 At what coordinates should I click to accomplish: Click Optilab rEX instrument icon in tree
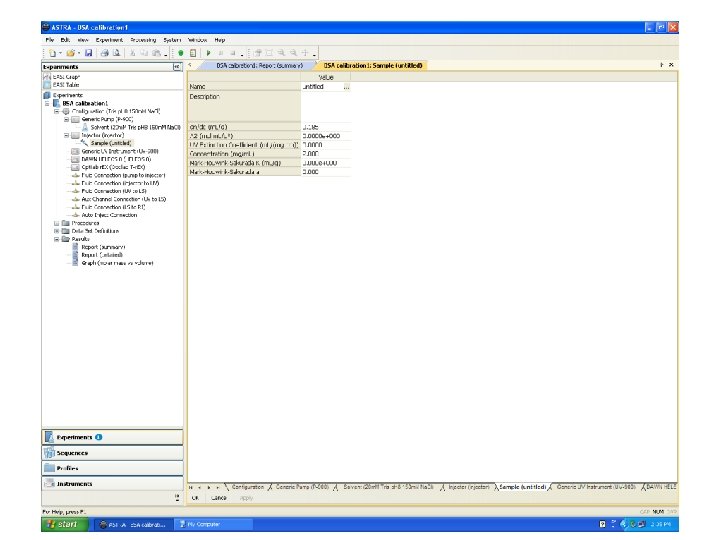(x=75, y=167)
